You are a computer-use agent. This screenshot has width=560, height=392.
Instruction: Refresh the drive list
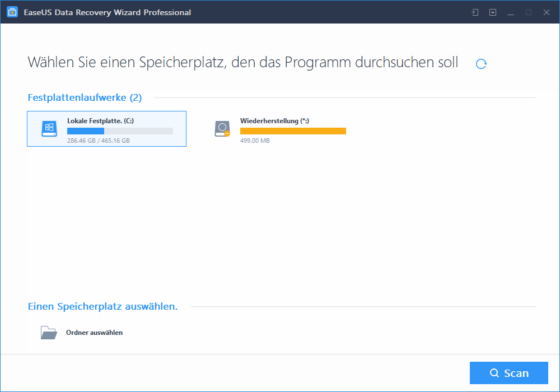tap(481, 64)
